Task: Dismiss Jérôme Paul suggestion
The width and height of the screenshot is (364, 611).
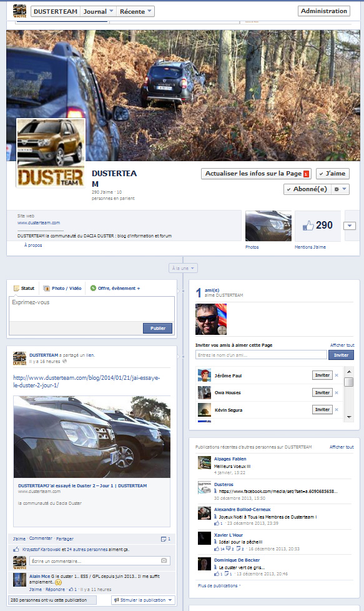Action: pos(337,375)
